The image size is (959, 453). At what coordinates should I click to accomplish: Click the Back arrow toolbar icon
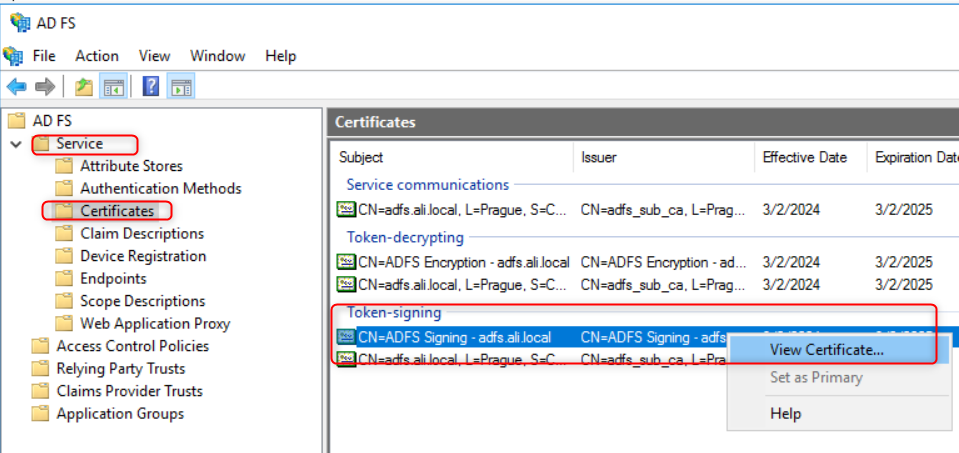point(17,87)
